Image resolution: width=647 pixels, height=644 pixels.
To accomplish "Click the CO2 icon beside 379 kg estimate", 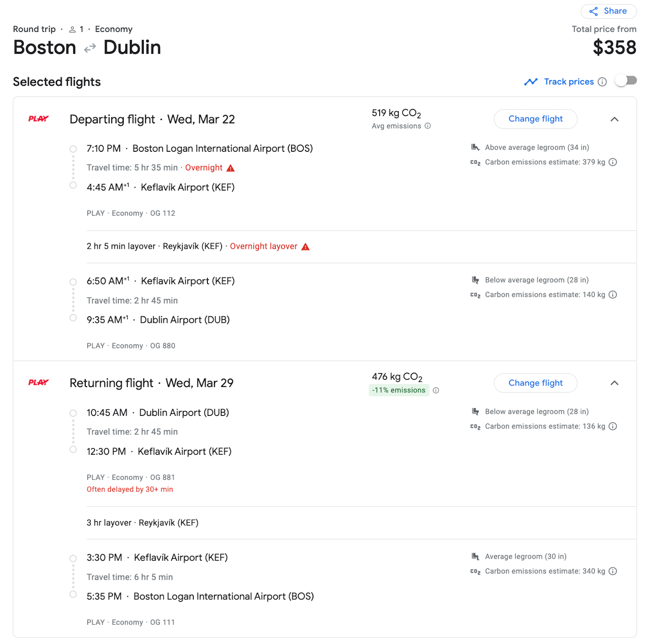I will point(475,162).
